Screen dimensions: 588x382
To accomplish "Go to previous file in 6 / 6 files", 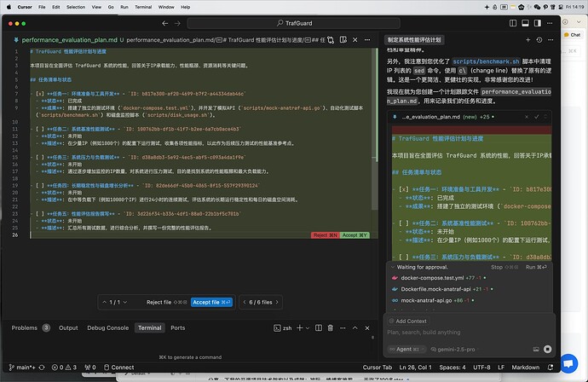I will pyautogui.click(x=245, y=303).
